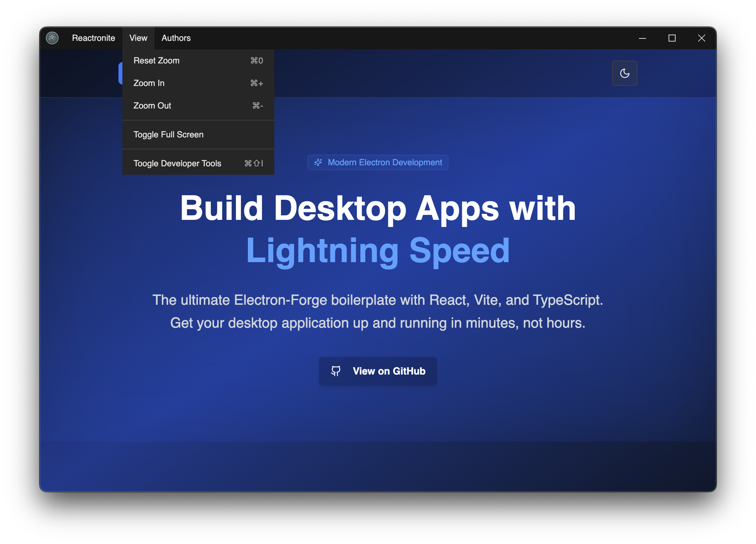Expand the Authors menu
Screen dimensions: 756x544
point(176,38)
